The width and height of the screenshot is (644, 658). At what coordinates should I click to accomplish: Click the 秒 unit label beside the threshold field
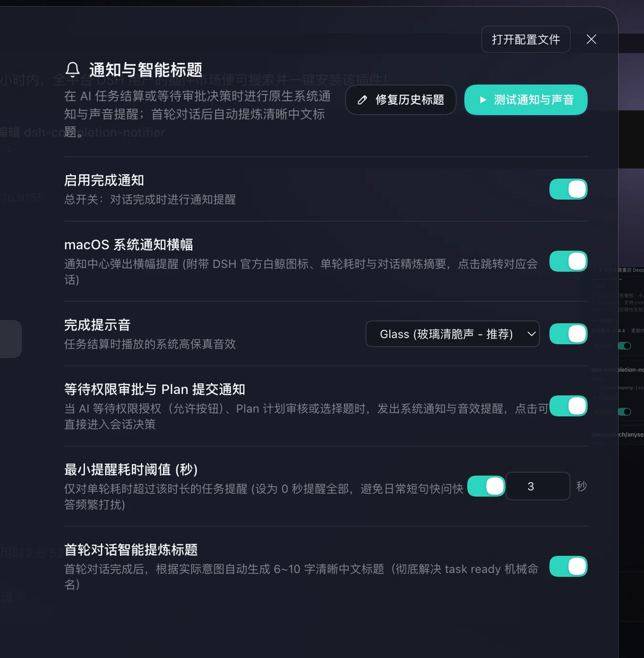click(x=581, y=486)
